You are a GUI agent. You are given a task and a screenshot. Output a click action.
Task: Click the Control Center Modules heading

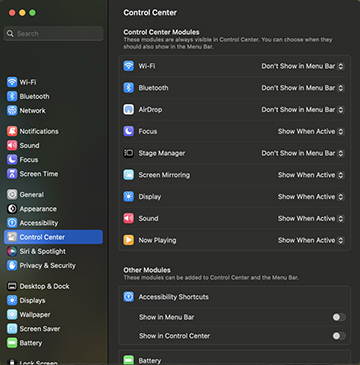[161, 32]
